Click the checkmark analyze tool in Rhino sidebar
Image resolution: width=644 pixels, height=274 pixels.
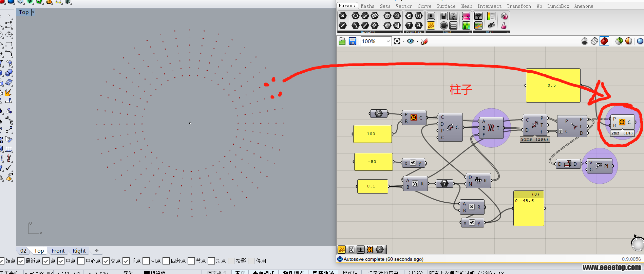[x=9, y=168]
